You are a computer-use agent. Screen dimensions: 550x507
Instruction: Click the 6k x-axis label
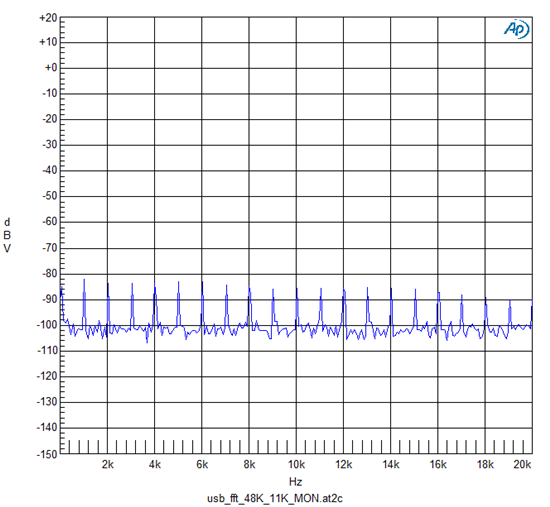click(x=202, y=465)
